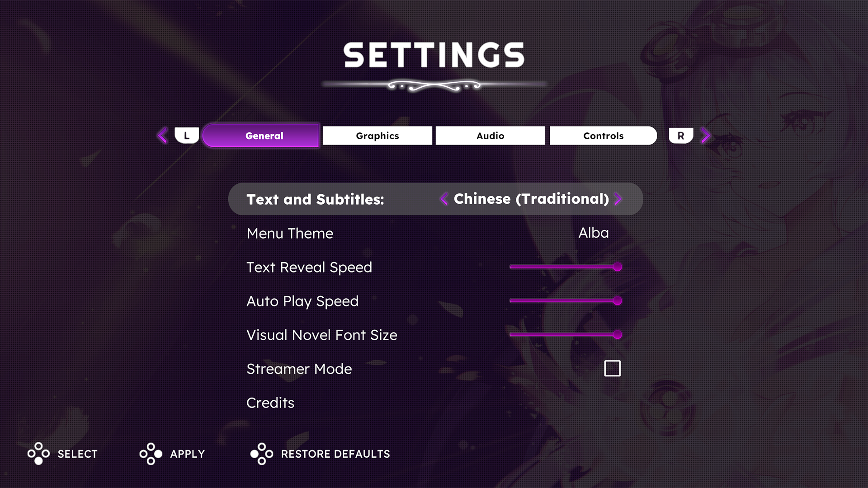Open the Audio tab
This screenshot has height=488, width=868.
[x=491, y=136]
